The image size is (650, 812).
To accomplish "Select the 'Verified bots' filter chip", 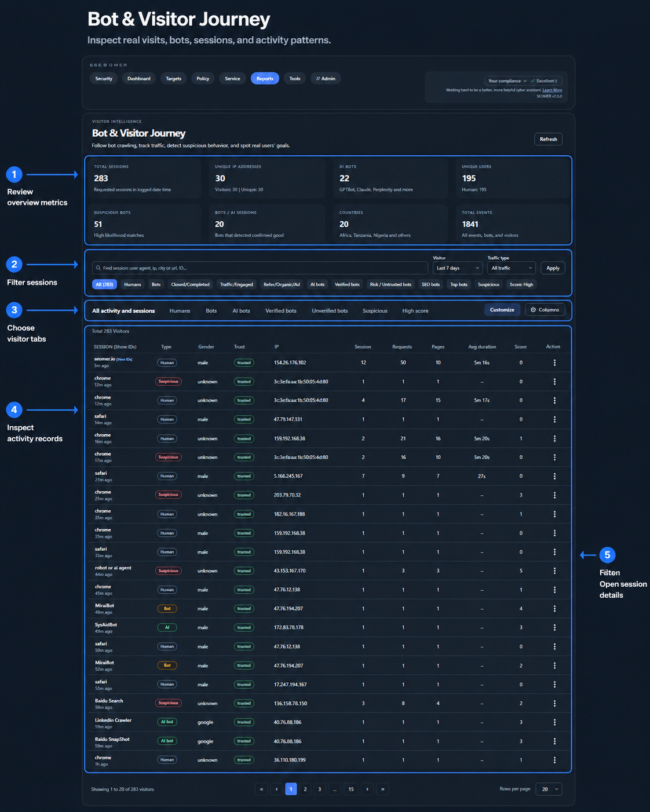I will [x=347, y=284].
